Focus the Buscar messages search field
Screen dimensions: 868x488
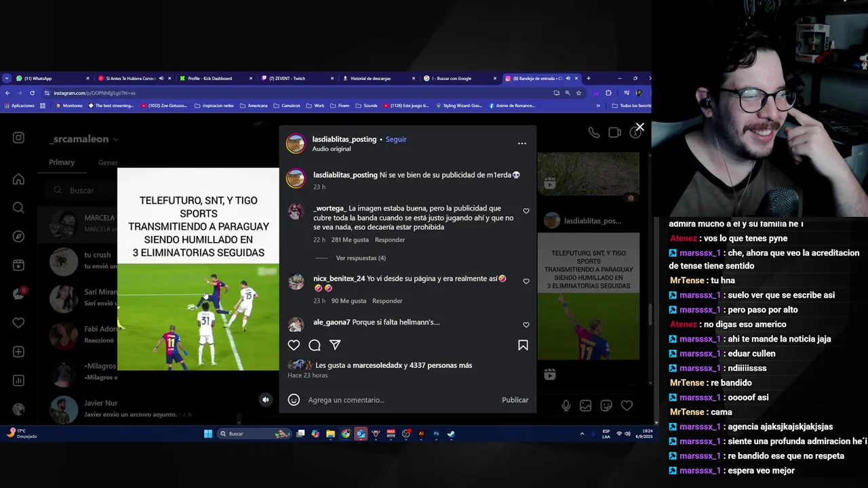(82, 190)
